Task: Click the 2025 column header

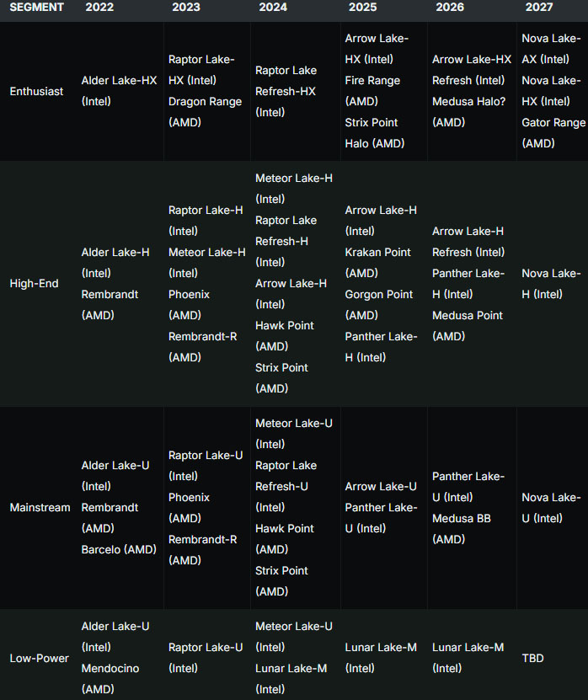Action: (x=362, y=7)
